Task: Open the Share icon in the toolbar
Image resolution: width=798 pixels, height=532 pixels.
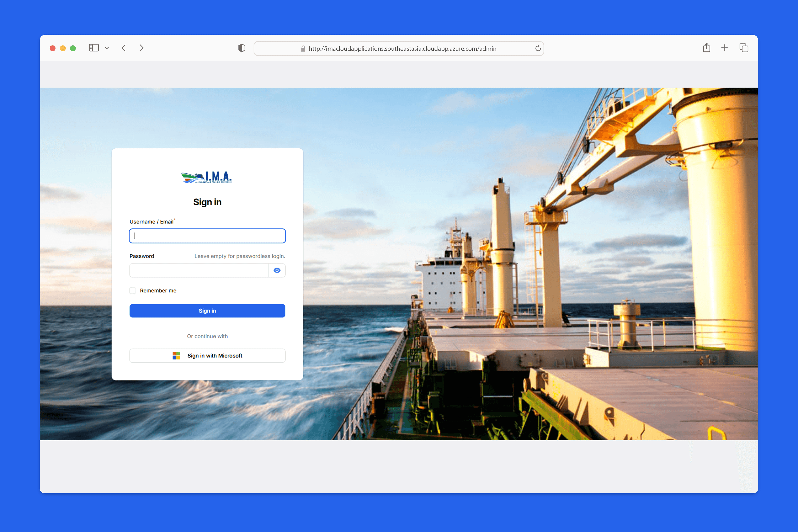Action: click(706, 48)
